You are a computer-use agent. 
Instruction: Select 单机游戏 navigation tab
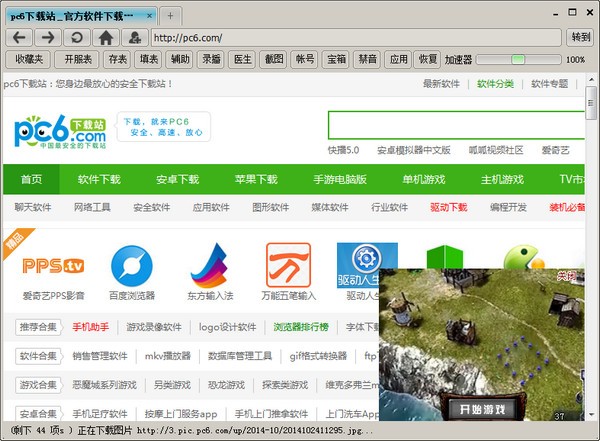424,179
